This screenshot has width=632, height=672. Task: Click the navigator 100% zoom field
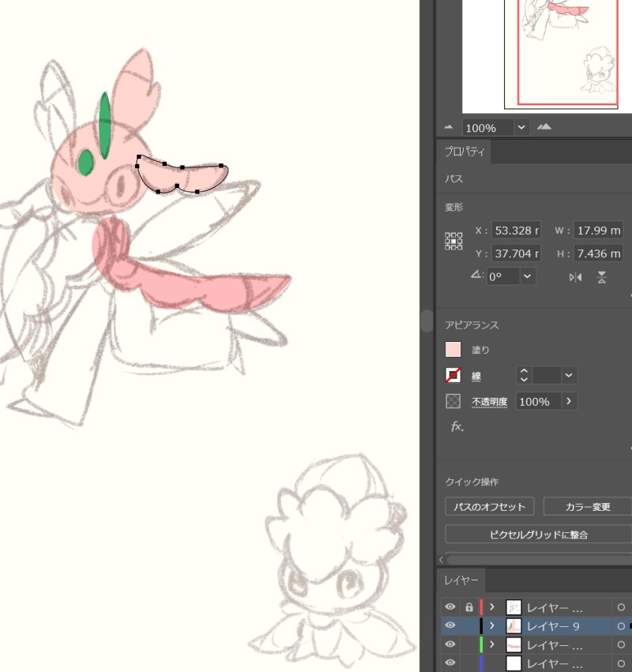click(488, 128)
